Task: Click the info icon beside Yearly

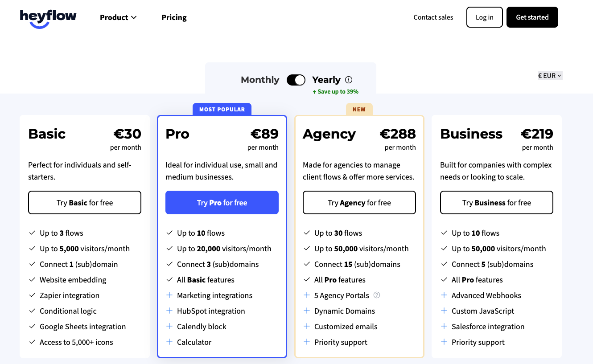Action: click(349, 80)
